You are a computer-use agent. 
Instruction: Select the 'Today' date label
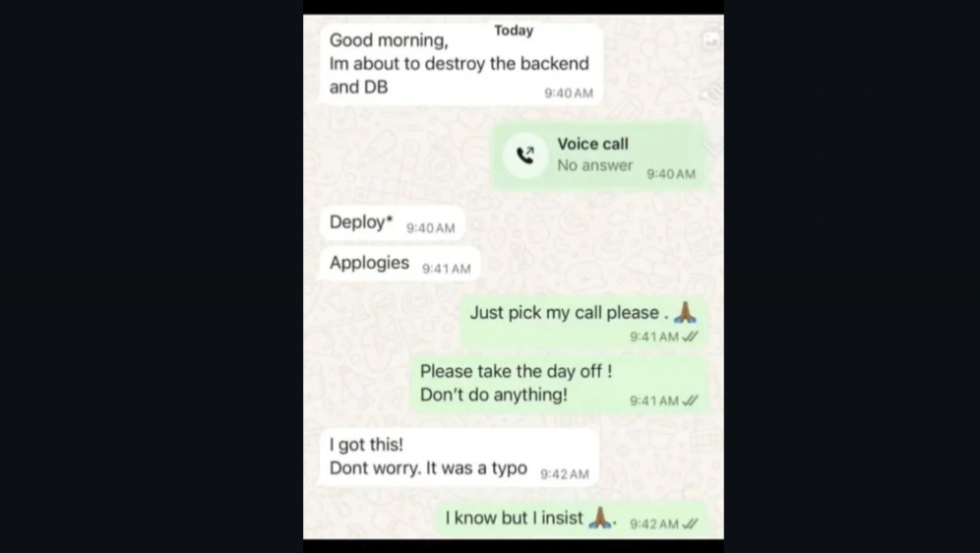pyautogui.click(x=514, y=31)
